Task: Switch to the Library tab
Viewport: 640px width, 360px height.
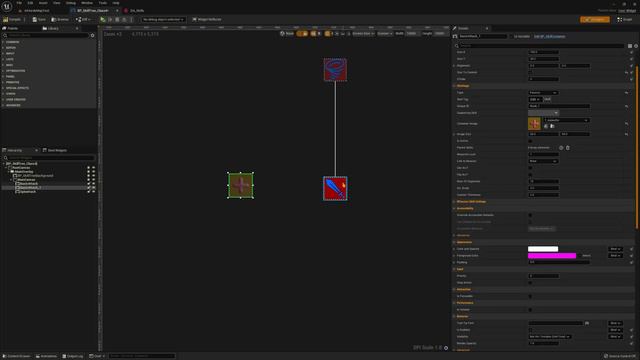Action: coord(51,28)
